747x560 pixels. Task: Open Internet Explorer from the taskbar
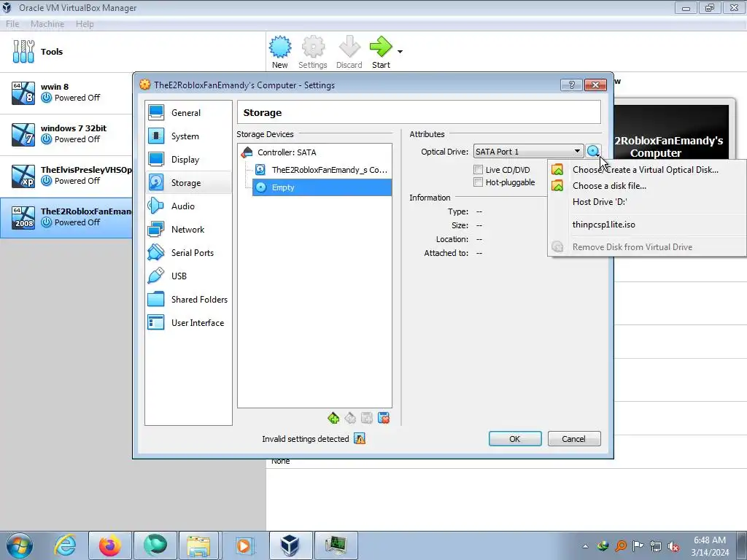click(x=64, y=545)
